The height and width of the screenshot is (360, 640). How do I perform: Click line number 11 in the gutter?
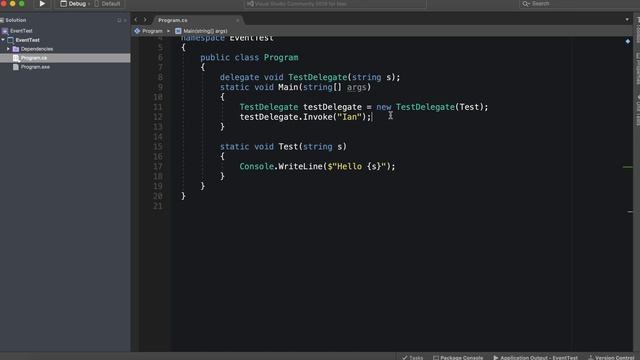tap(158, 107)
